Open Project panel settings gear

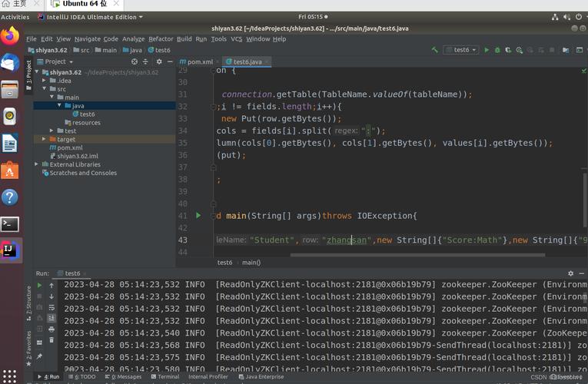click(x=159, y=61)
